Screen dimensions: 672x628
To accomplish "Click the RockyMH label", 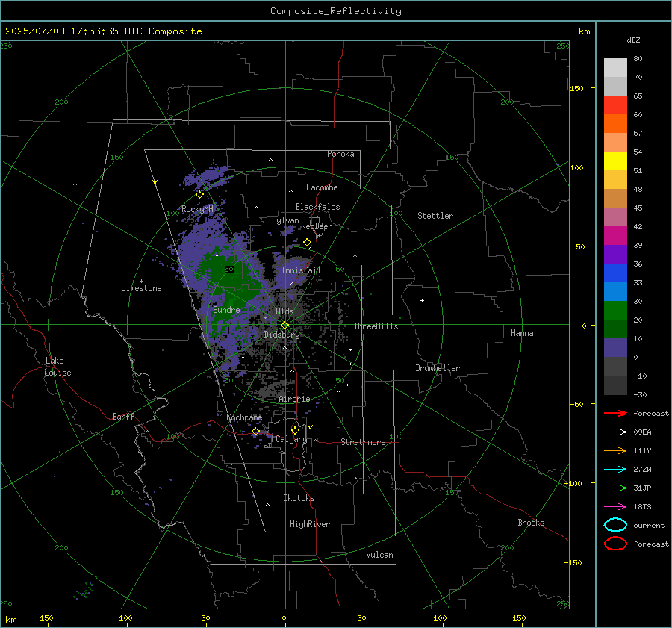I will point(197,209).
